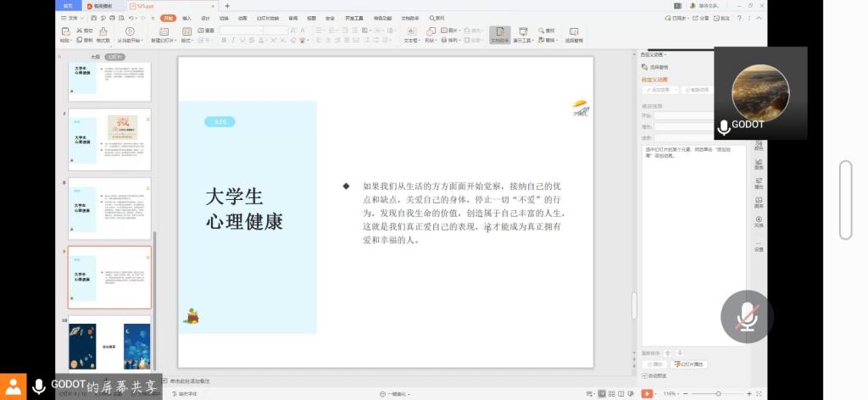Unmute the microphone floating button
The height and width of the screenshot is (400, 868).
pos(746,317)
